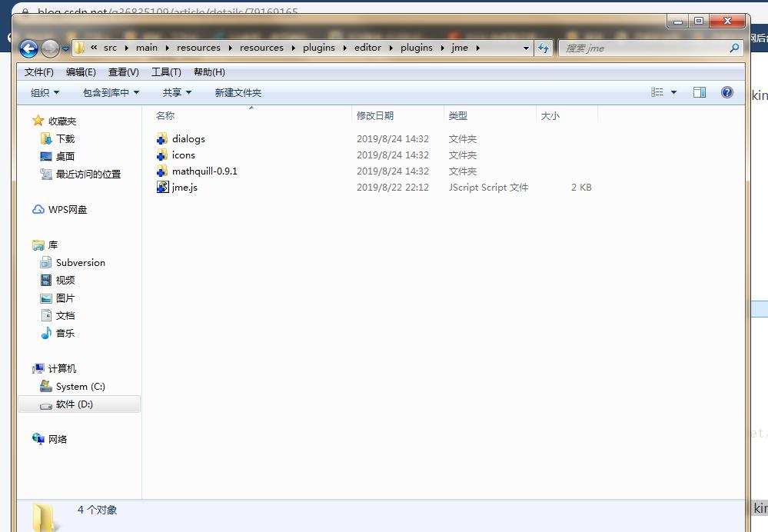Viewport: 768px width, 532px height.
Task: Select WPS网盘 in the sidebar
Action: (x=68, y=209)
